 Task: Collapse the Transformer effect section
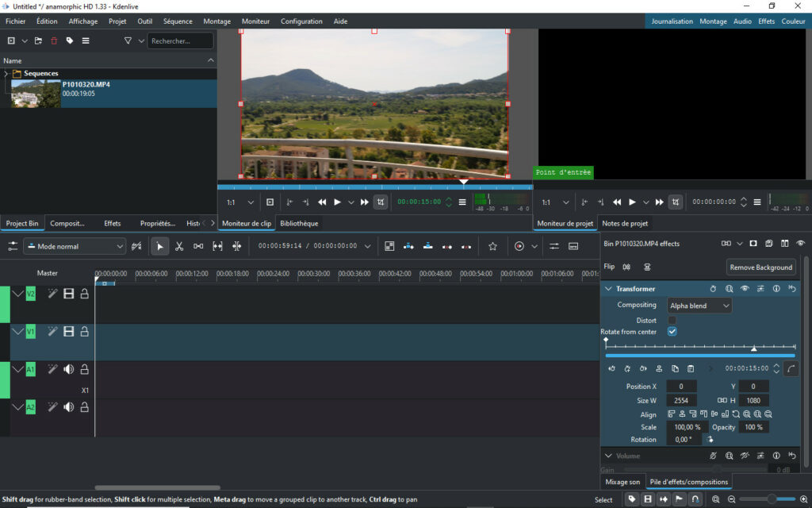click(x=608, y=289)
